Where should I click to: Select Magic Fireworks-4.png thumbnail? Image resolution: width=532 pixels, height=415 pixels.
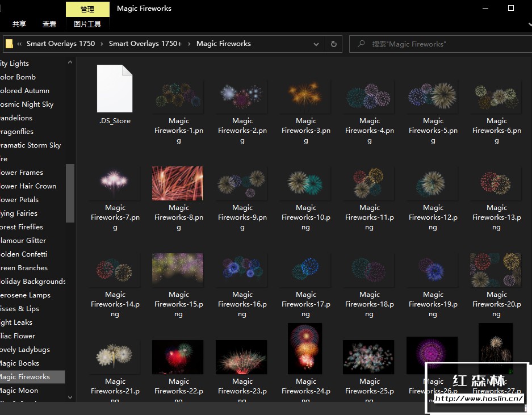pos(369,97)
